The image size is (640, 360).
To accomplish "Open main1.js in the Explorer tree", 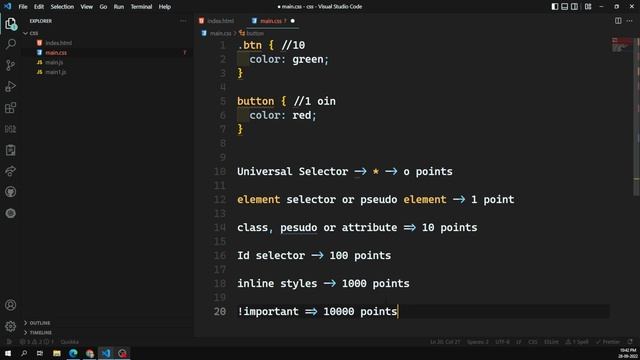I will click(x=56, y=72).
